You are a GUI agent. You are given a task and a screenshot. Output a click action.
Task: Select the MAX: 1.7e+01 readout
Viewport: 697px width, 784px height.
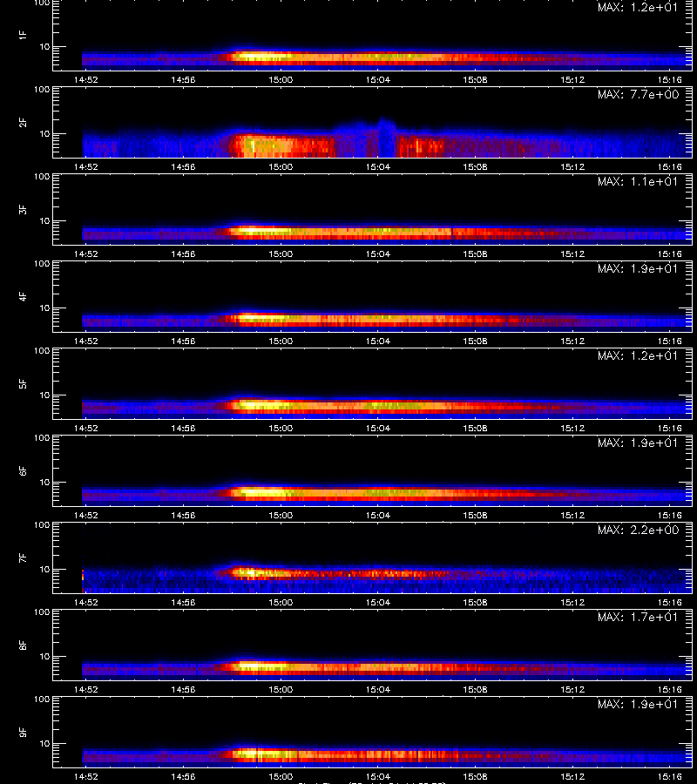[x=638, y=617]
